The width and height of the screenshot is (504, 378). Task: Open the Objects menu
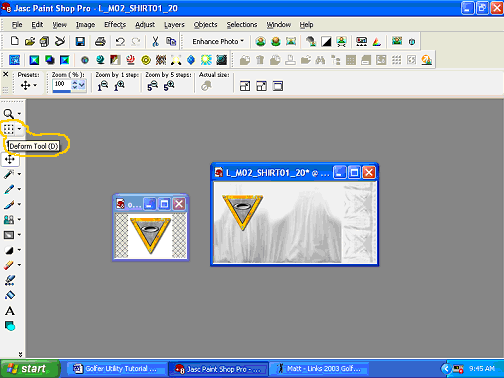click(x=205, y=25)
